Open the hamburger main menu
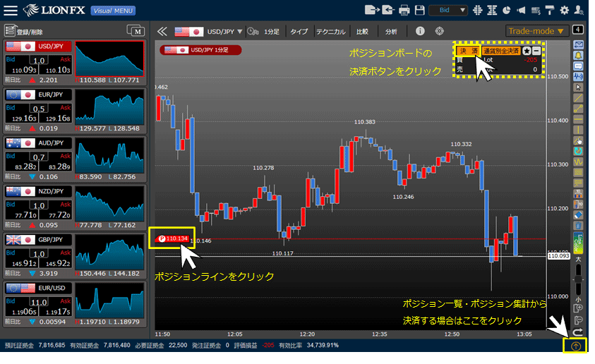 pos(11,11)
